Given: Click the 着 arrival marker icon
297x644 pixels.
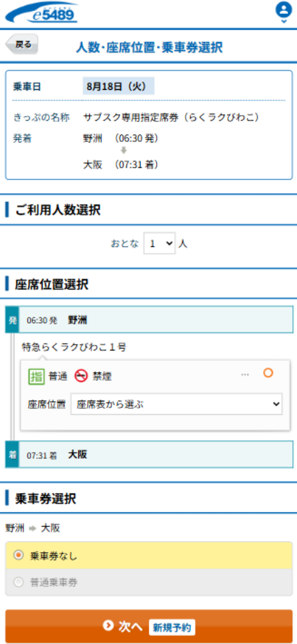Looking at the screenshot, I should click(12, 454).
